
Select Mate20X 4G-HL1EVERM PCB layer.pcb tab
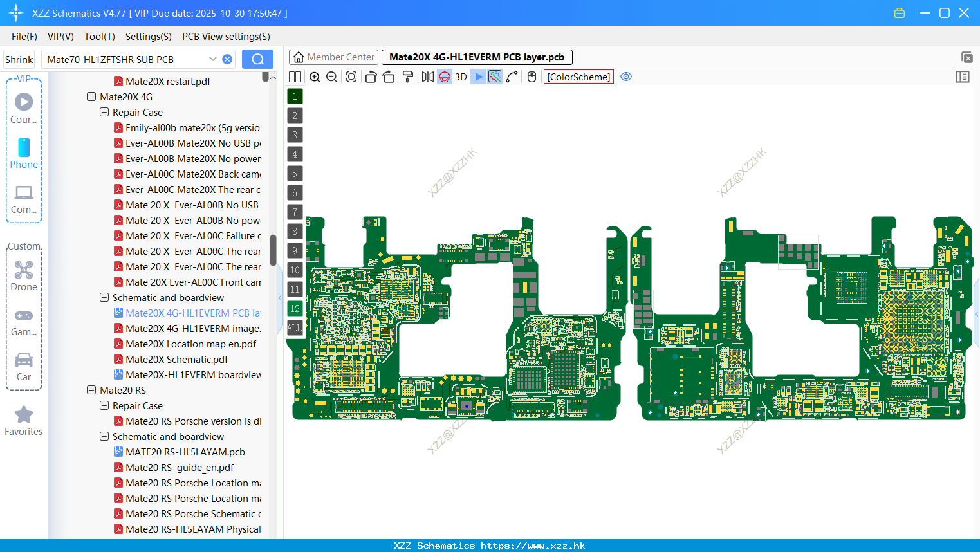pyautogui.click(x=477, y=57)
